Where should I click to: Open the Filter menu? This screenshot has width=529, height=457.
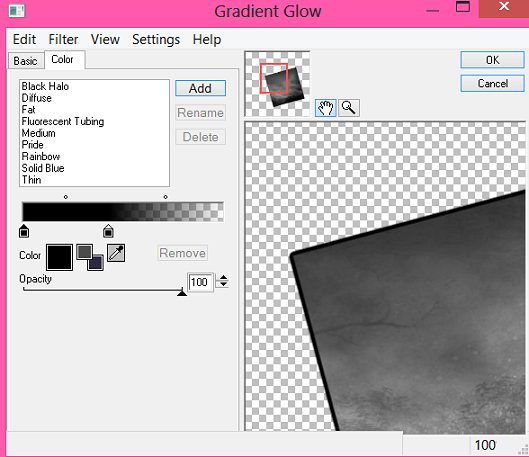pos(63,39)
